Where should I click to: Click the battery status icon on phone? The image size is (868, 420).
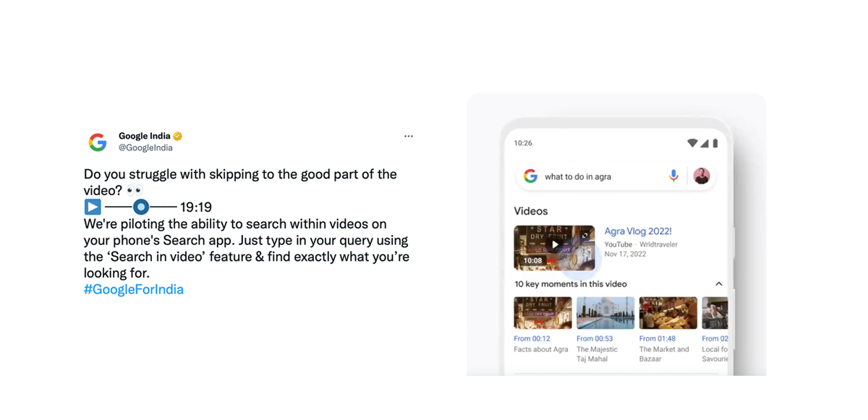coord(715,143)
